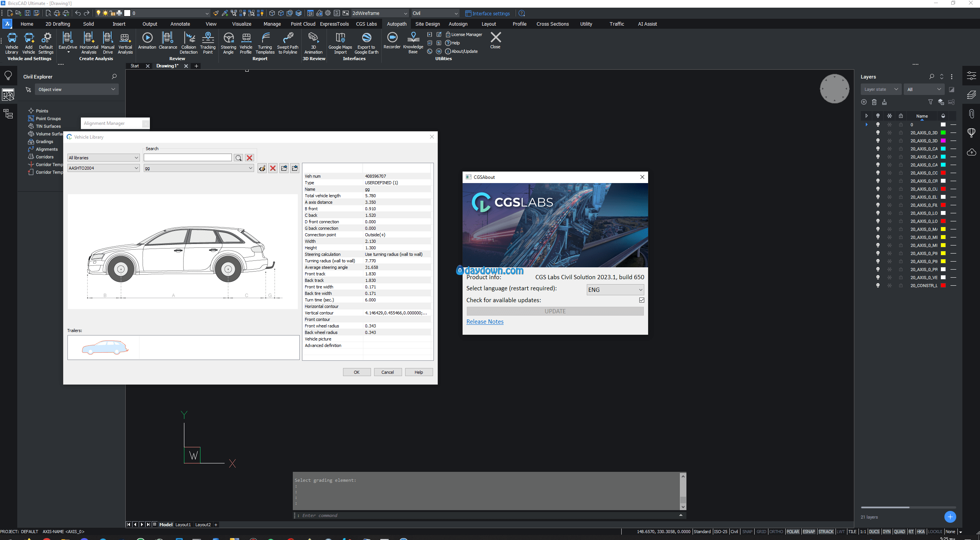
Task: Toggle visibility of layer 20_CONSTR_L
Action: pos(878,286)
